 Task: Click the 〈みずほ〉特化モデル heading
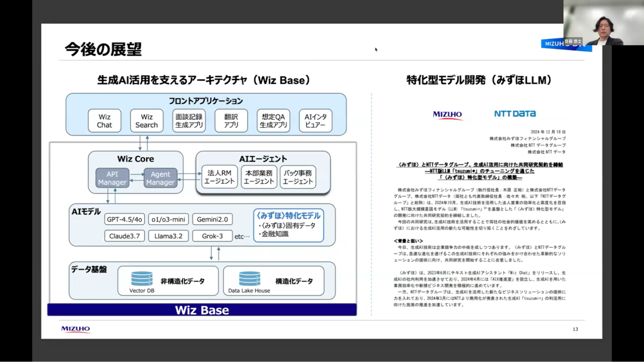(288, 216)
